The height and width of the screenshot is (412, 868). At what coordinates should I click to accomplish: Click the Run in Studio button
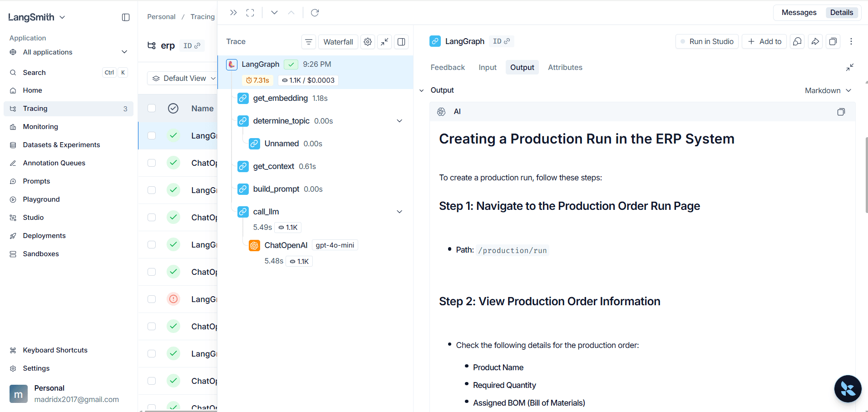point(706,41)
